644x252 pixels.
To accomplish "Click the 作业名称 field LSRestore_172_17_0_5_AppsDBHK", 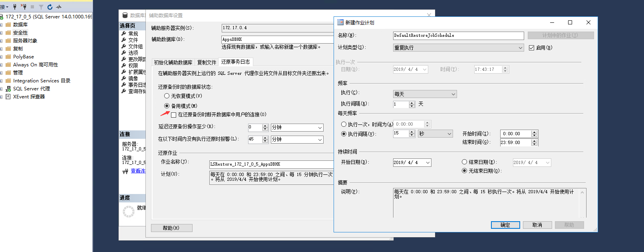I will [x=272, y=164].
